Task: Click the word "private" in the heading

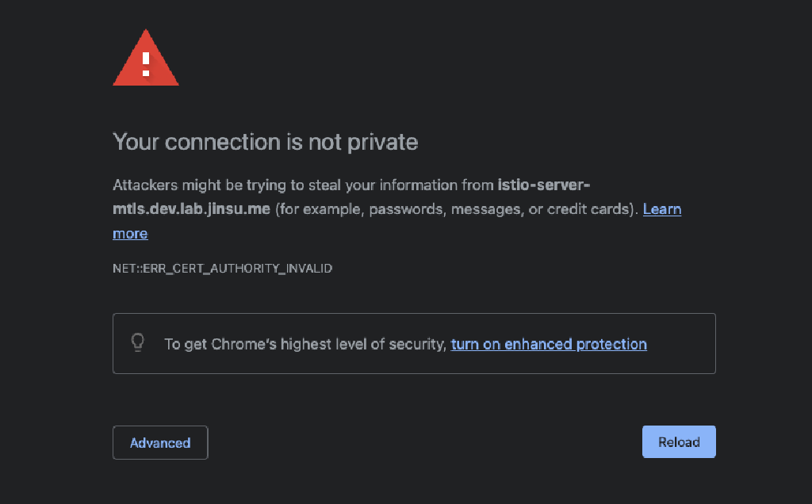Action: tap(383, 143)
